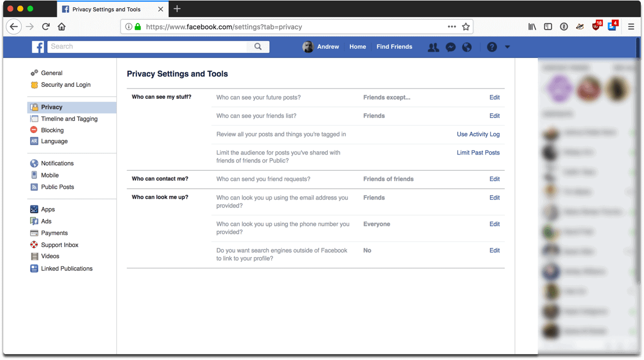The height and width of the screenshot is (360, 644).
Task: Go to Facebook Home
Action: (357, 47)
